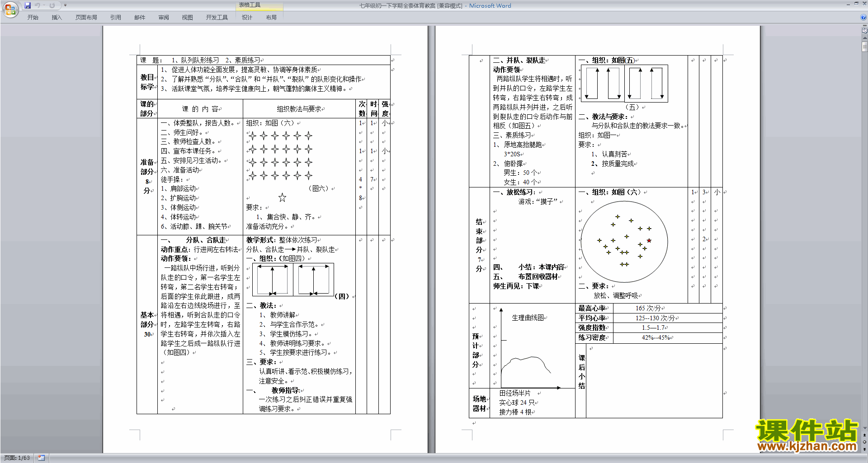Click text '1、肩部运动'
Screen dimensions: 868x463
click(x=179, y=188)
